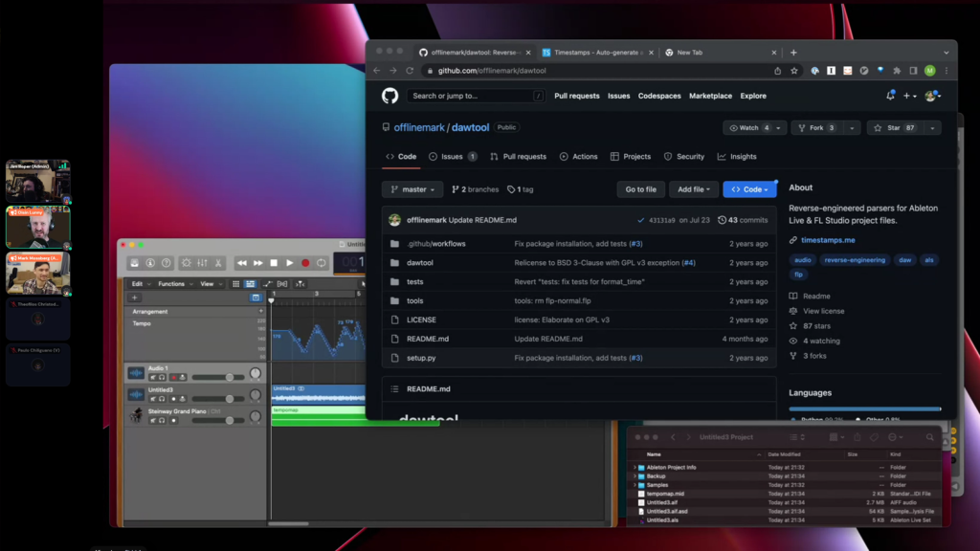Click the Go to file button
The width and height of the screenshot is (980, 551).
[x=640, y=189]
